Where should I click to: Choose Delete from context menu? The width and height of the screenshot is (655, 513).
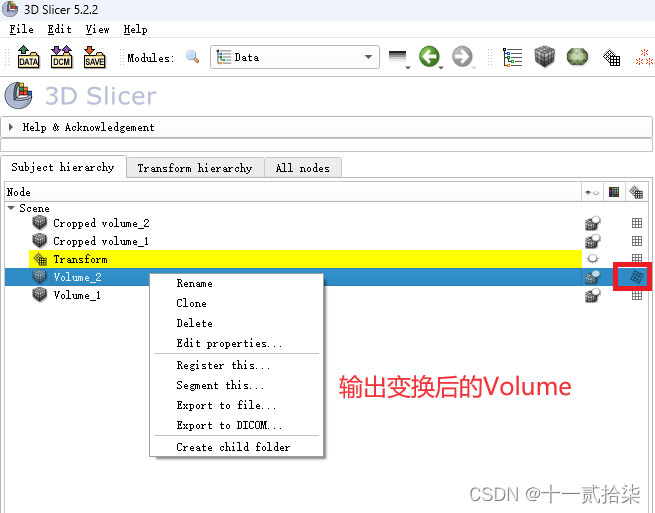coord(236,323)
